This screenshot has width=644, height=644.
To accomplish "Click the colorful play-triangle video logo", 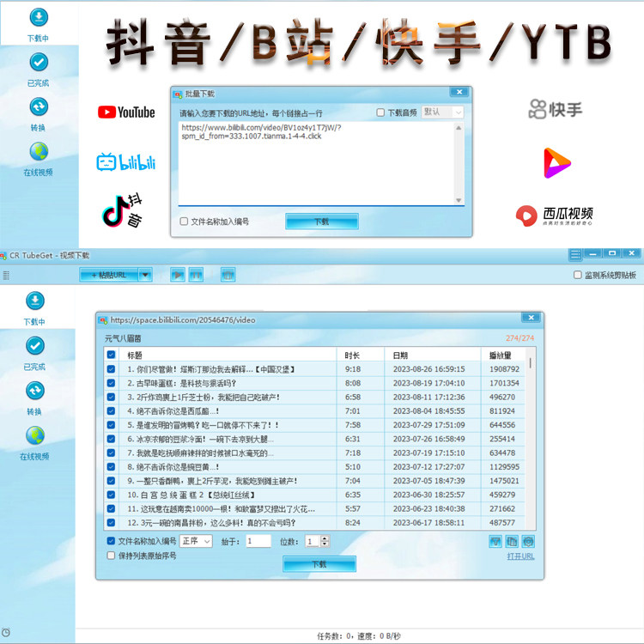I will click(x=557, y=163).
